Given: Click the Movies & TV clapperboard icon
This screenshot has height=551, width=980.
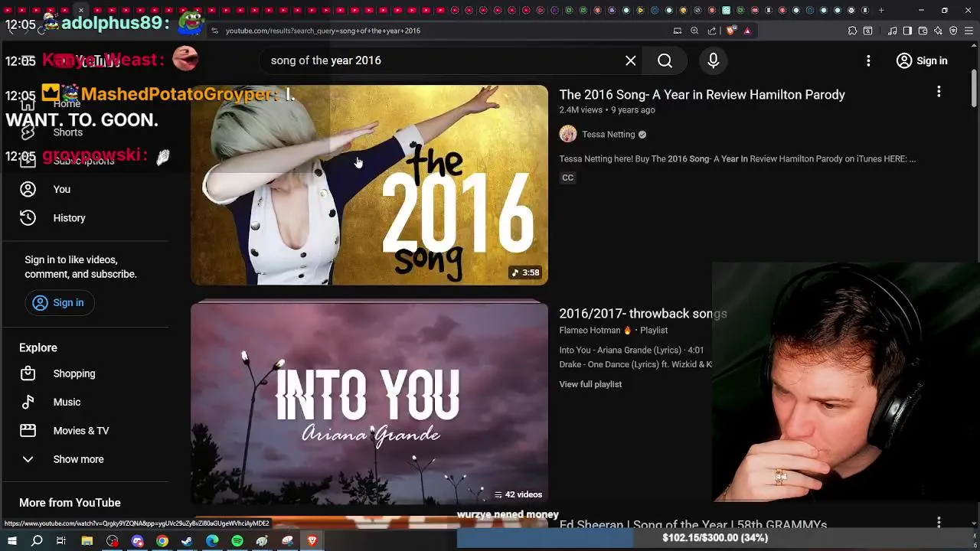Looking at the screenshot, I should point(28,431).
